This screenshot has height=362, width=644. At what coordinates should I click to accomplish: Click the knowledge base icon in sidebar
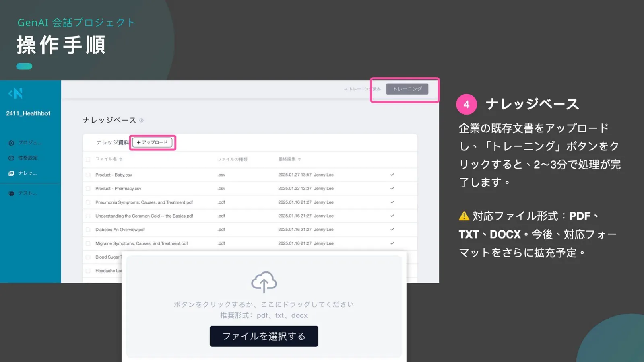(11, 173)
